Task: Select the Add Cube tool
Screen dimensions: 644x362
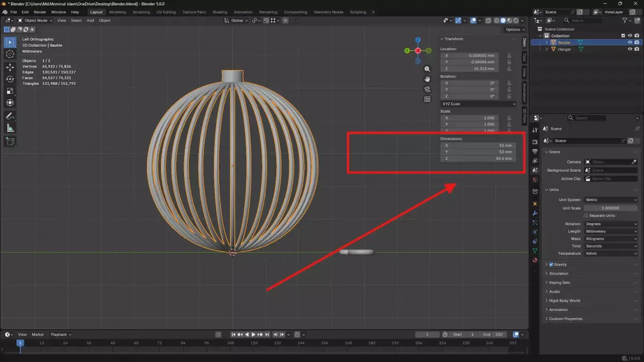Action: coord(10,141)
